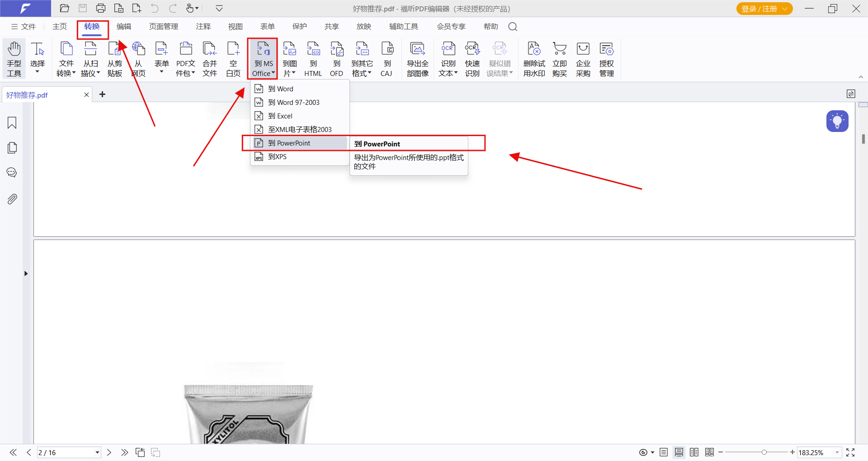
Task: Run OCR Recognize Text (识别文本)
Action: click(x=448, y=59)
